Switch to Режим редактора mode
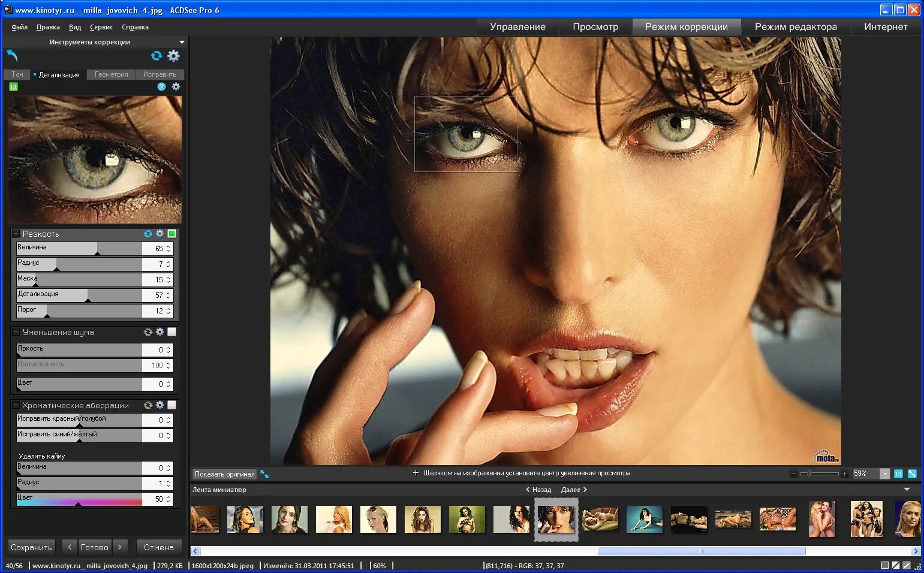Viewport: 924px width, 573px height. (x=796, y=27)
